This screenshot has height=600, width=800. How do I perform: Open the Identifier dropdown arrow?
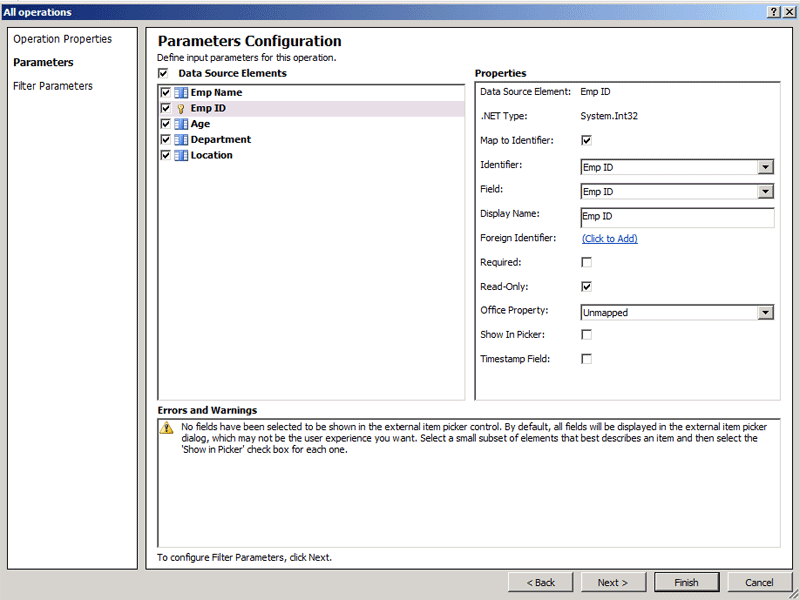[x=765, y=167]
